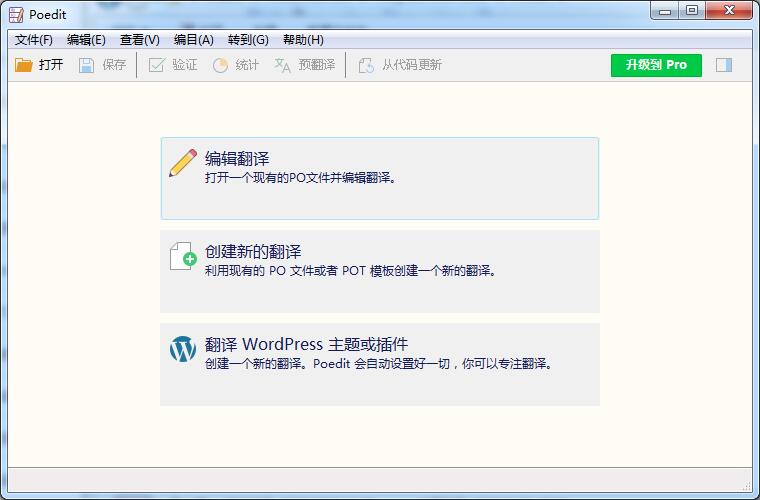The height and width of the screenshot is (500, 760).
Task: Click text Poedit 会自动设置好一切
Action: (381, 364)
